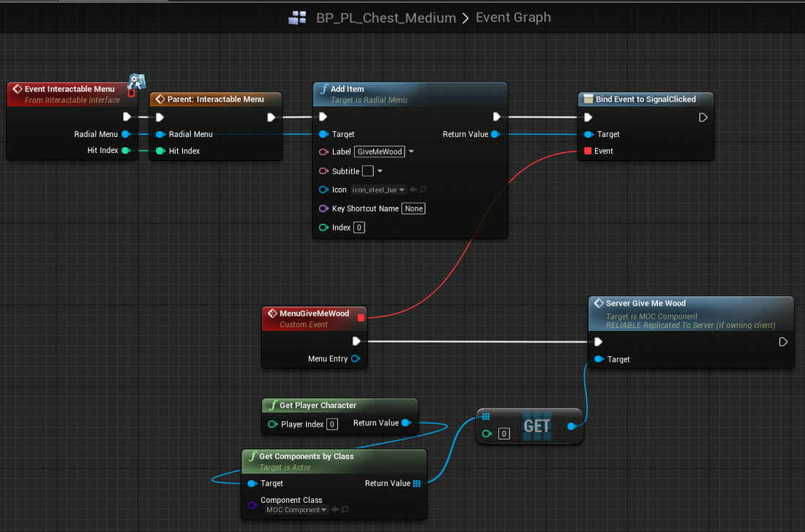This screenshot has height=532, width=805.
Task: Click the Hit Index output pin on event node
Action: coord(126,151)
